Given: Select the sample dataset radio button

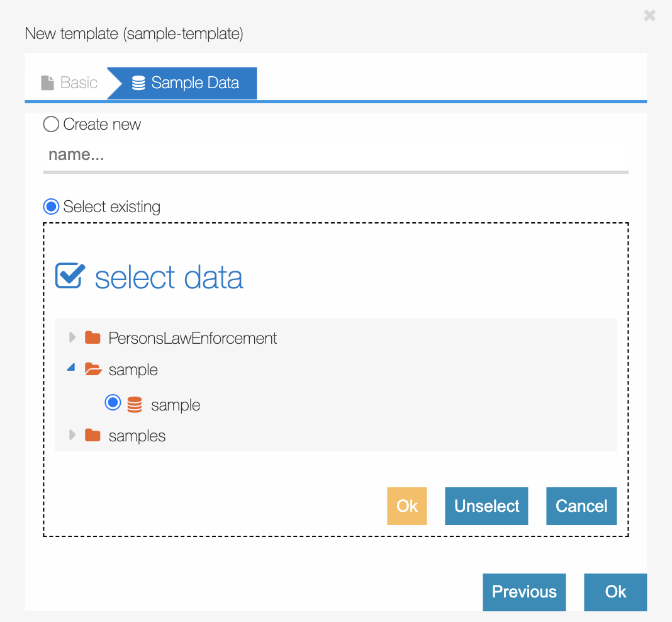Looking at the screenshot, I should (x=113, y=403).
